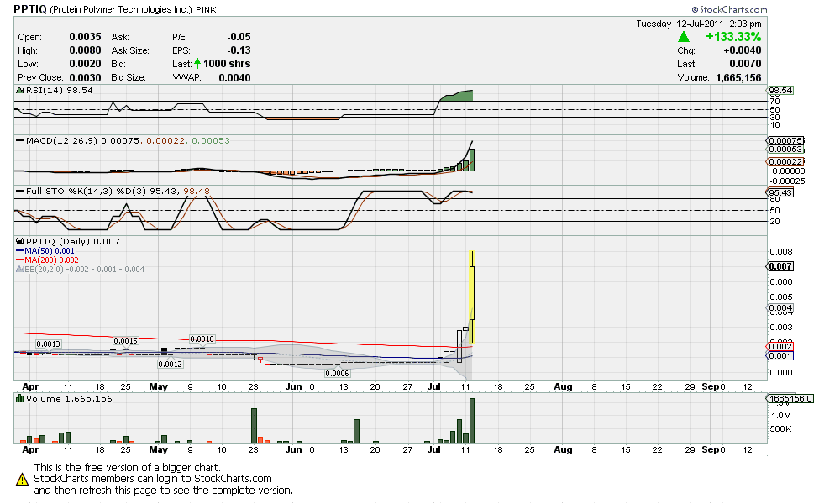Click the 0.001 blue MA(50) tag on right axis
The height and width of the screenshot is (504, 819).
780,355
